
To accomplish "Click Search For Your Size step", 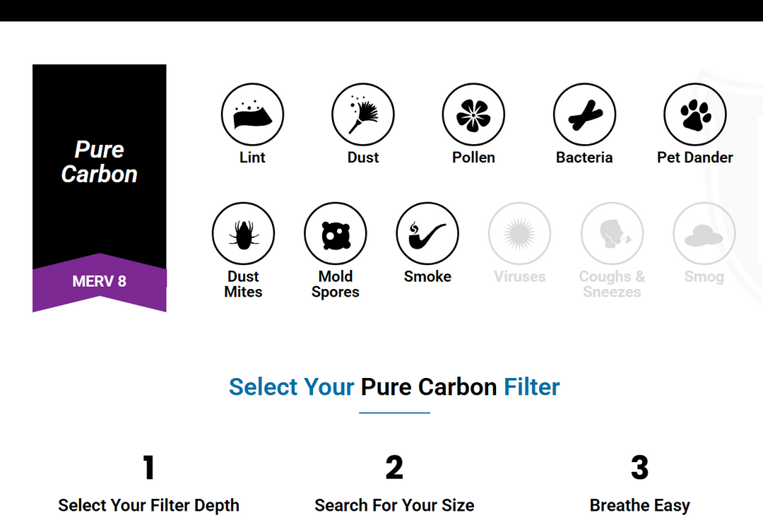I will point(394,506).
